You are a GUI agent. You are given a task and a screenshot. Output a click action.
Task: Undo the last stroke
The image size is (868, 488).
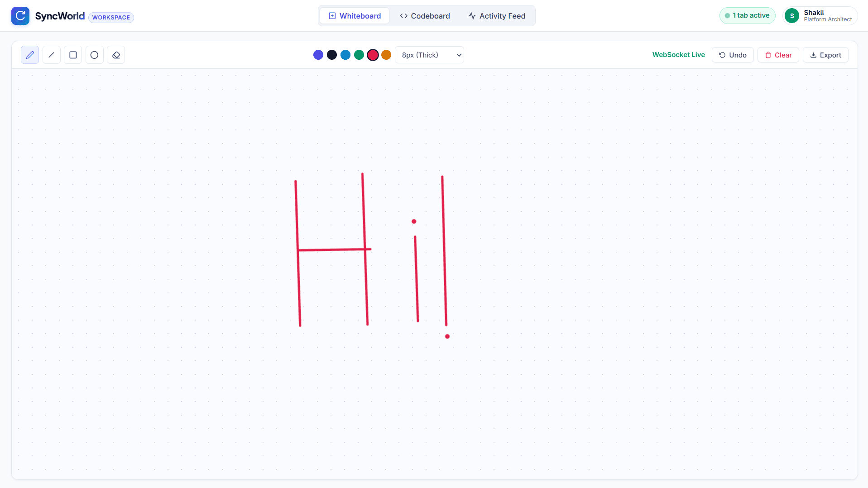pos(733,55)
